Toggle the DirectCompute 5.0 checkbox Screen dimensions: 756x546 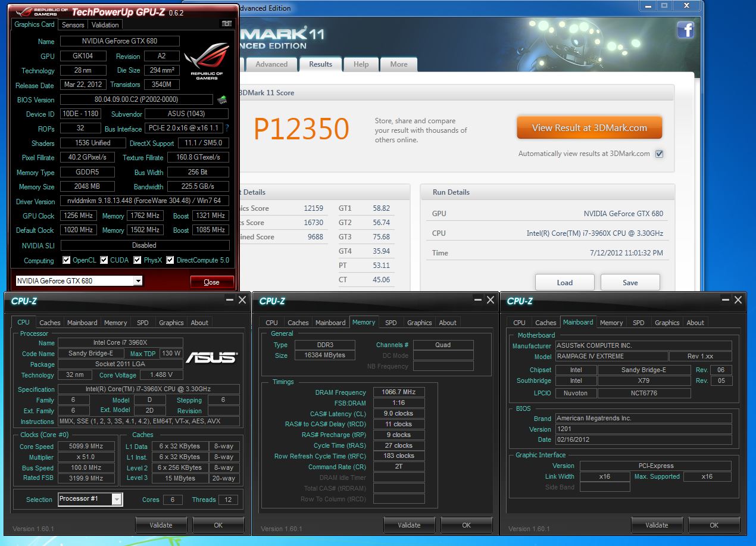click(170, 260)
